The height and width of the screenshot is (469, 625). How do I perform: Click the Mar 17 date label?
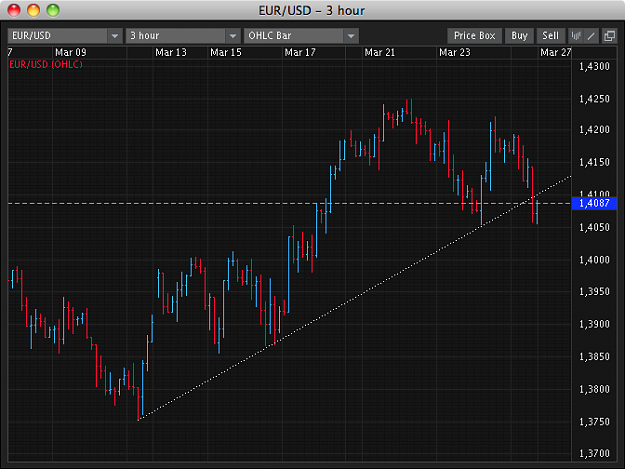[300, 53]
